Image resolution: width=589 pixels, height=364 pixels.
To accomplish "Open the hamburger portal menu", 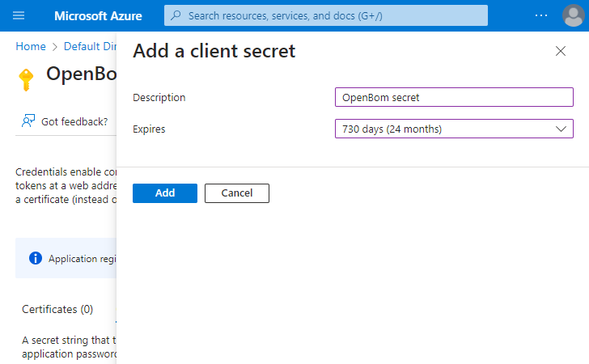I will (19, 15).
